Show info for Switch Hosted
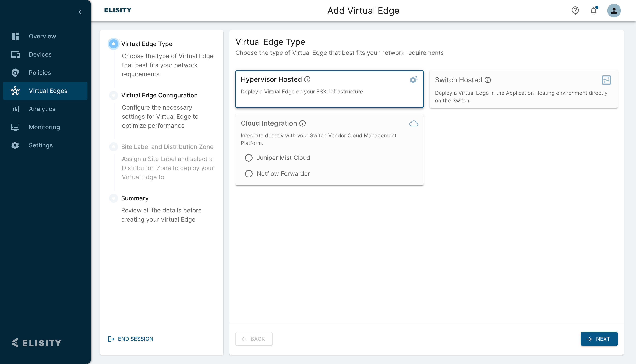 488,80
